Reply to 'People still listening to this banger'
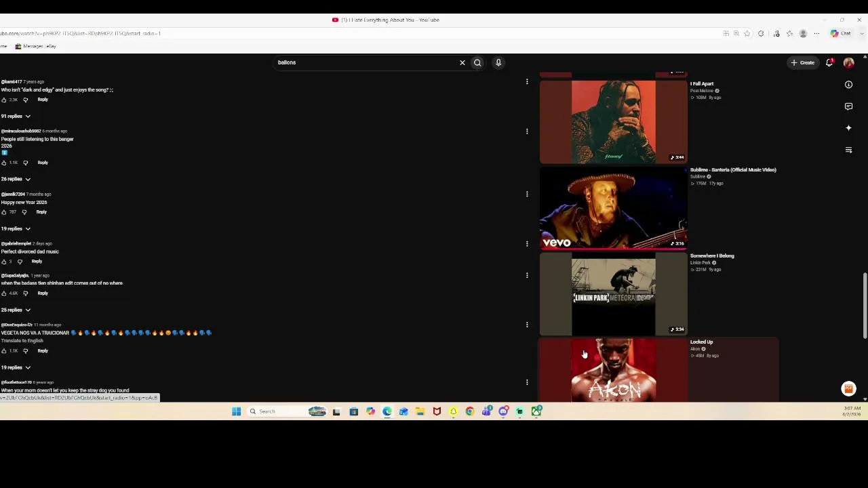 click(43, 163)
